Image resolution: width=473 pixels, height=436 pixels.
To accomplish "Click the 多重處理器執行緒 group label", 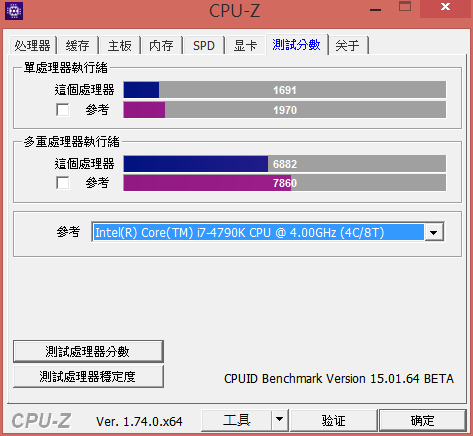I will [x=72, y=142].
